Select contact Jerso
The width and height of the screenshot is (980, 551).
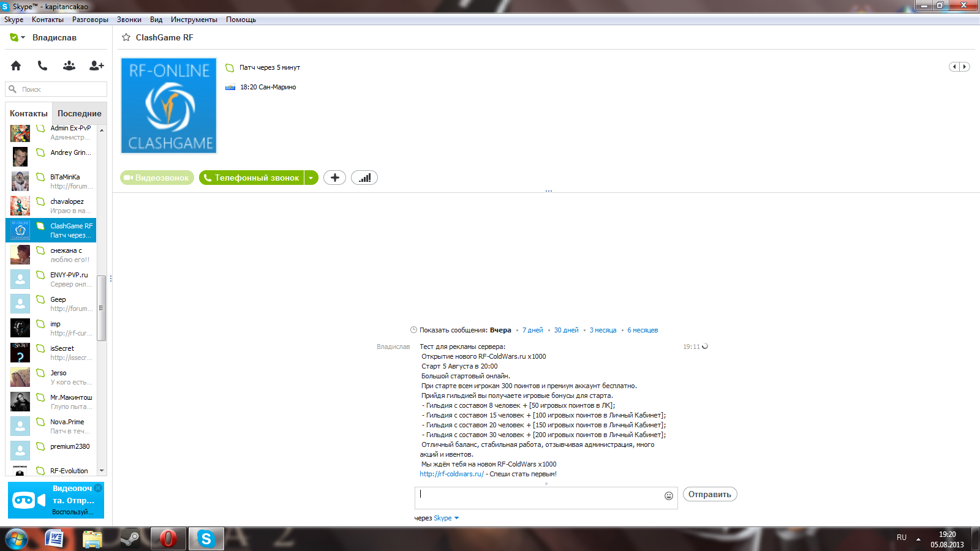click(51, 377)
